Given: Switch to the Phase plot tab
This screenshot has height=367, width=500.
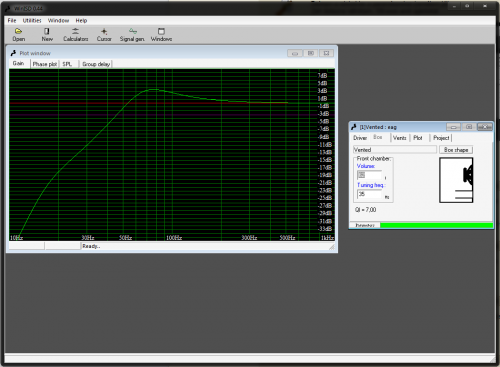Looking at the screenshot, I should pyautogui.click(x=45, y=64).
